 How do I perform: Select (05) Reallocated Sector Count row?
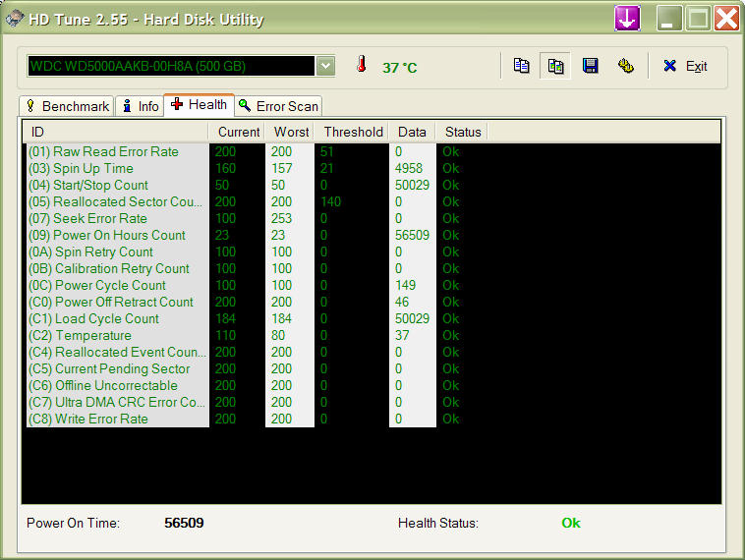point(115,201)
